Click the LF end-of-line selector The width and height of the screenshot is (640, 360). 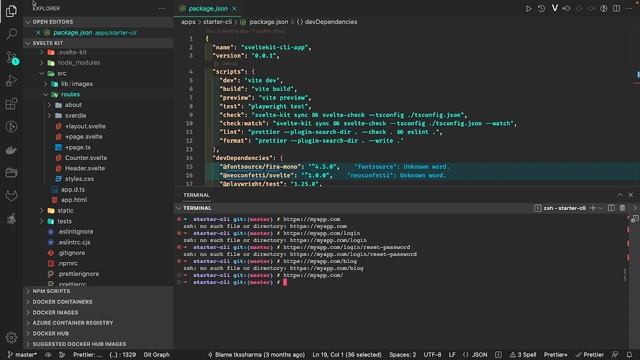(x=452, y=355)
